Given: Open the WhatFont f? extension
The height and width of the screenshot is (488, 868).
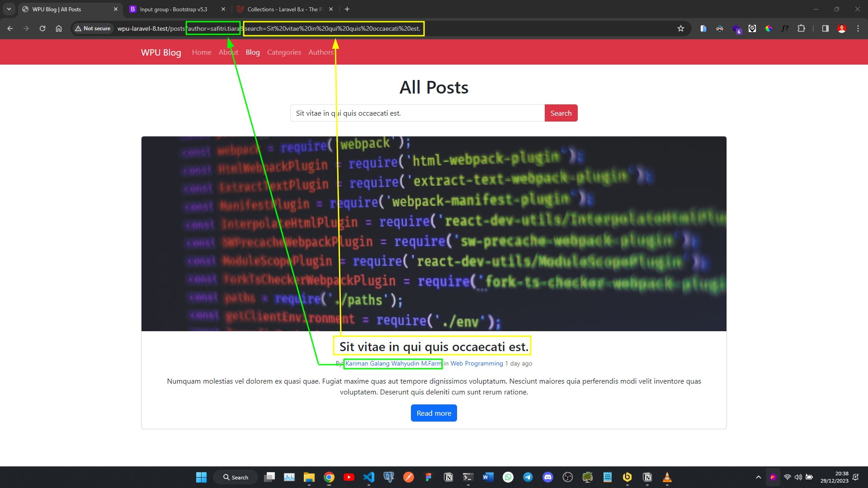Looking at the screenshot, I should click(x=785, y=28).
